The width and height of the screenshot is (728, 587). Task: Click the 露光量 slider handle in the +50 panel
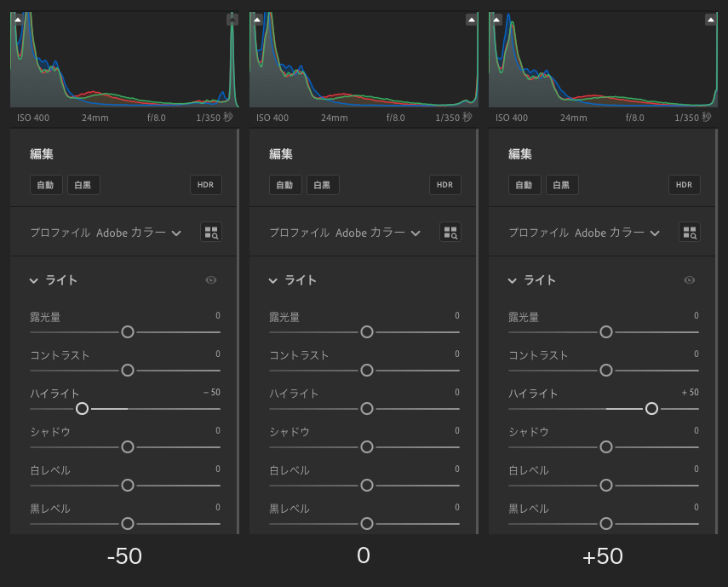pyautogui.click(x=606, y=332)
